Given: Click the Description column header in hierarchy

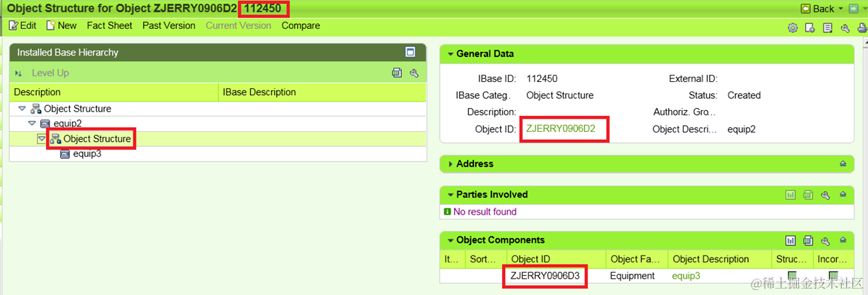Looking at the screenshot, I should 114,92.
